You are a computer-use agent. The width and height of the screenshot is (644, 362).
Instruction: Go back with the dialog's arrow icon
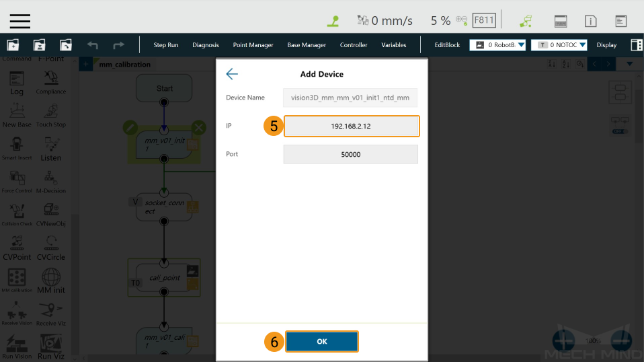point(232,74)
